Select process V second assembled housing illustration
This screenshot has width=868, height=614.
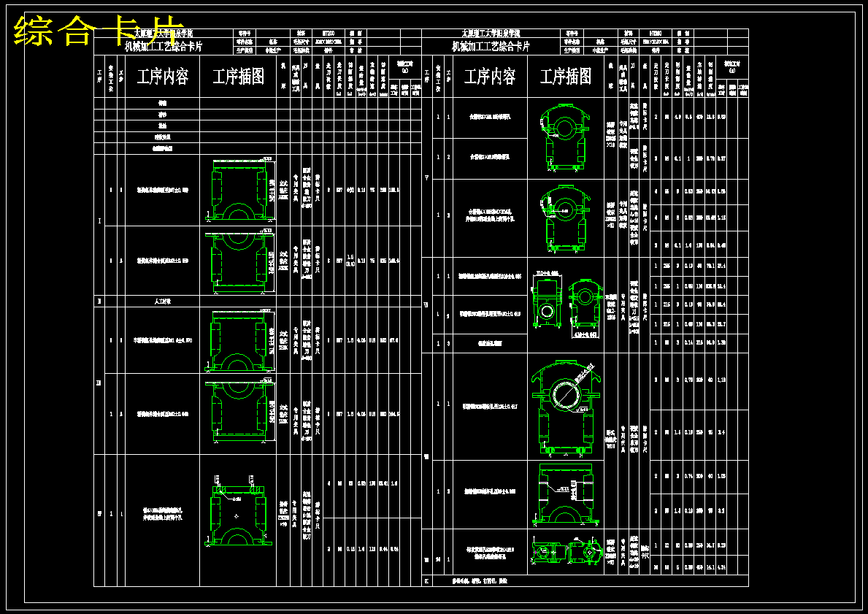click(x=565, y=219)
